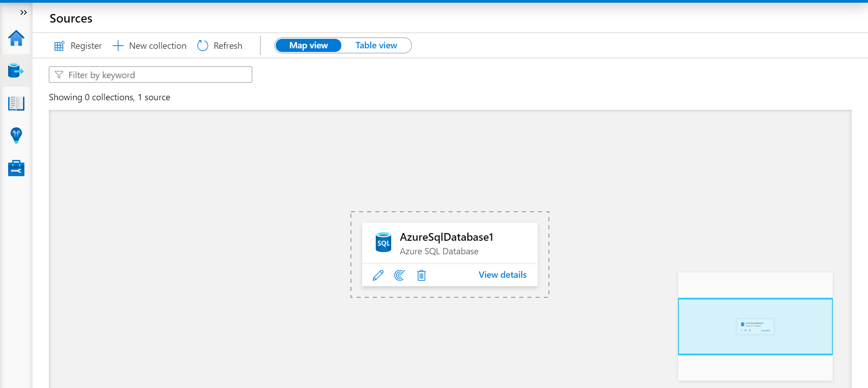
Task: Delete AzureSqlDatabase1 using trash icon
Action: tap(421, 275)
